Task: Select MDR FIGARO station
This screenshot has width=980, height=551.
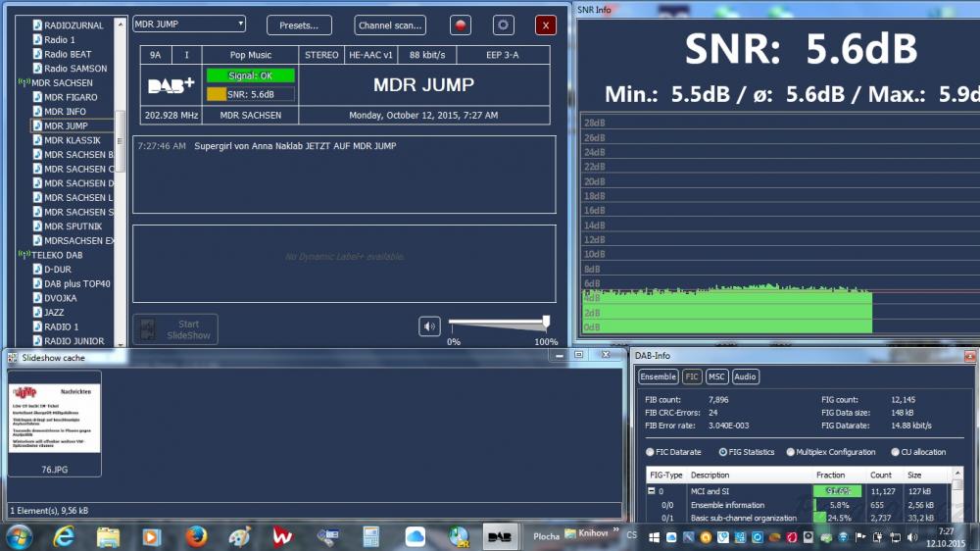Action: click(71, 97)
